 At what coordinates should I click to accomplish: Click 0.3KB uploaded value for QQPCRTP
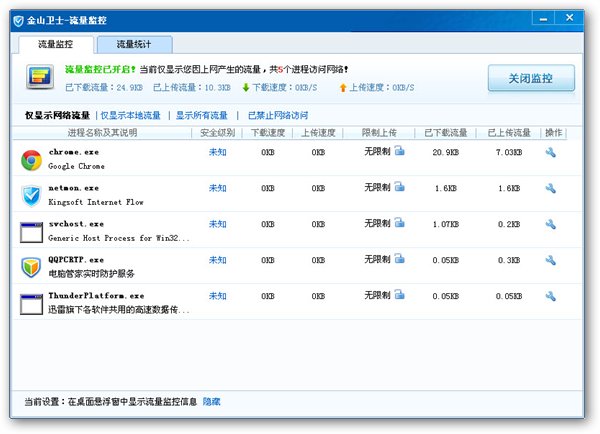[509, 260]
